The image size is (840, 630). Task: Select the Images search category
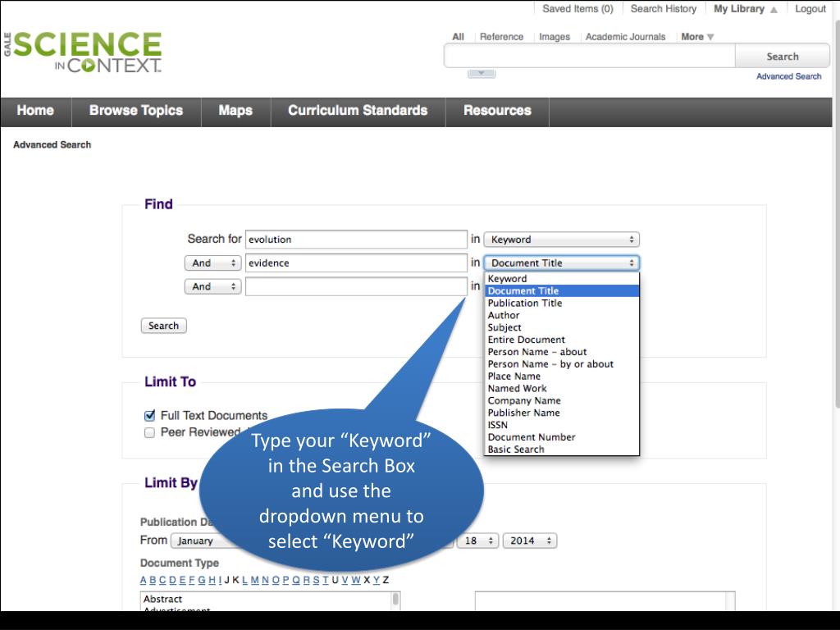555,37
